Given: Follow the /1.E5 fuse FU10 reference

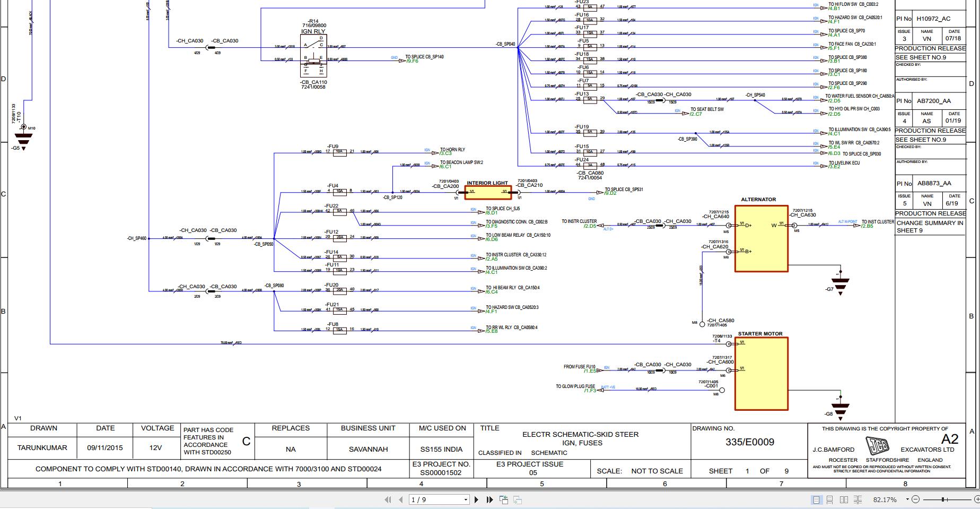Looking at the screenshot, I should 590,371.
